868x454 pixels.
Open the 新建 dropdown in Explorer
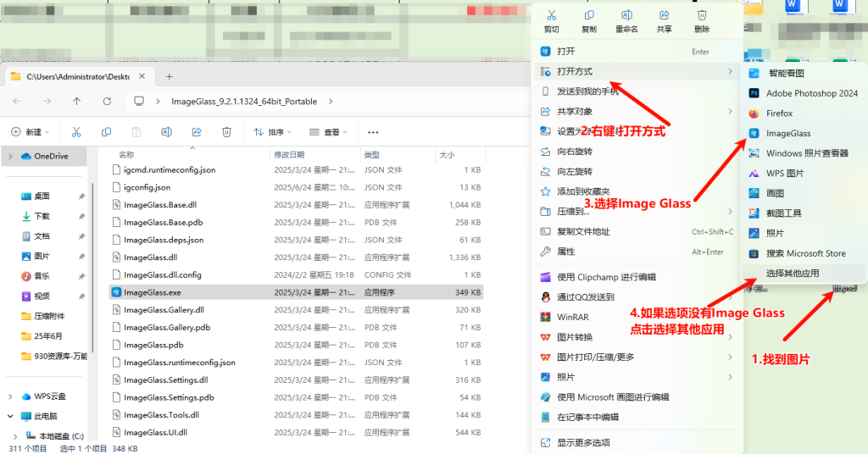[x=31, y=132]
